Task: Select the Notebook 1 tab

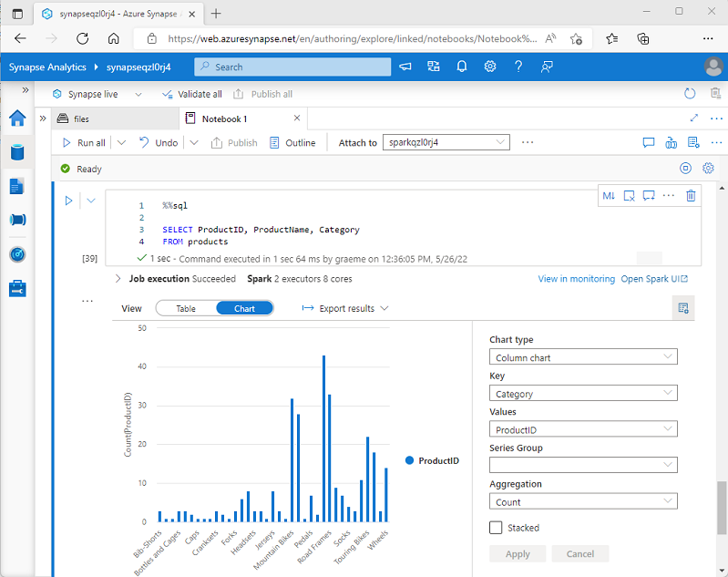Action: click(x=224, y=118)
